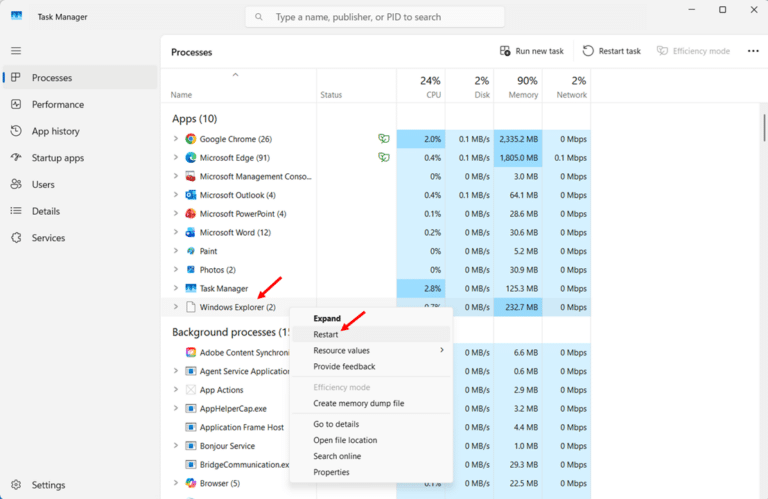
Task: Click Run new task button
Action: coord(531,51)
